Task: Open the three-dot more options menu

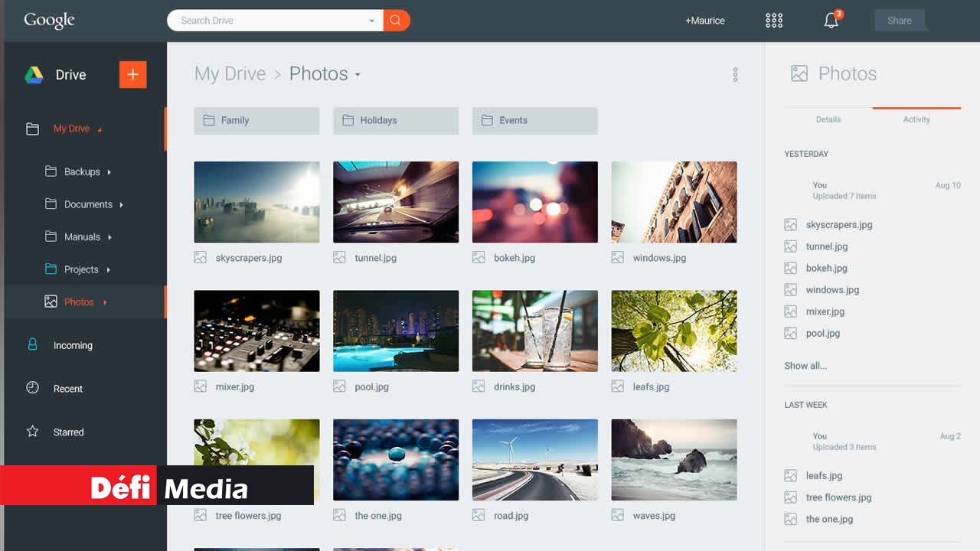Action: [x=735, y=74]
